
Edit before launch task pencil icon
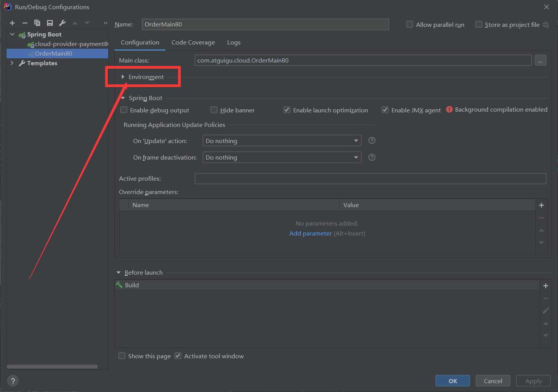click(x=546, y=311)
